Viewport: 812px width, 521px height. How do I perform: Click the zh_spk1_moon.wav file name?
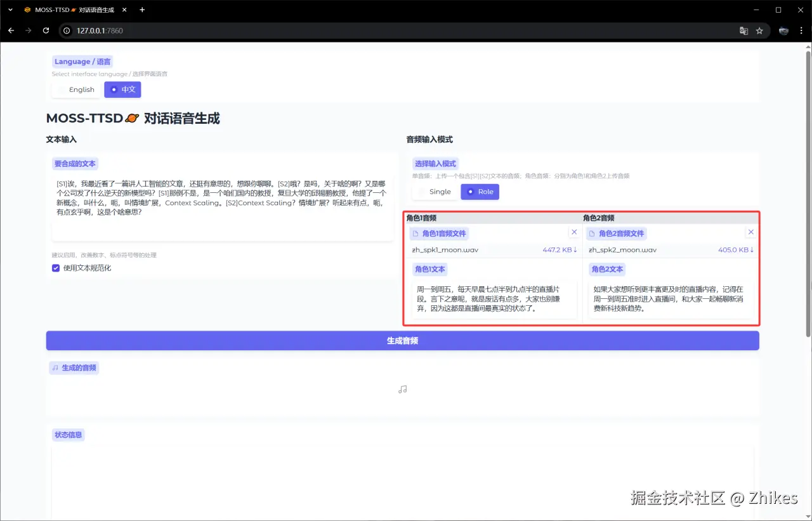[x=445, y=249]
